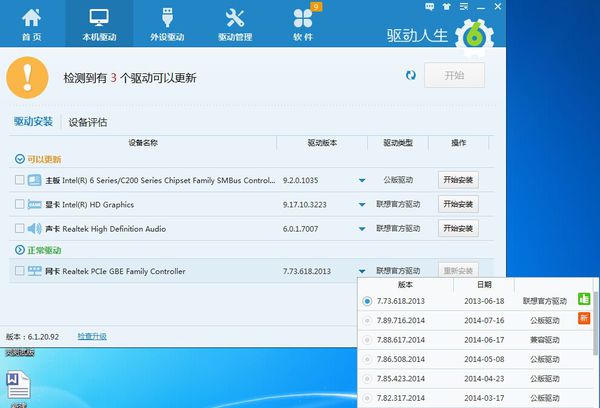Viewport: 600px width, 408px height.
Task: Select the 驱动安装 sub-tab
Action: (x=33, y=122)
